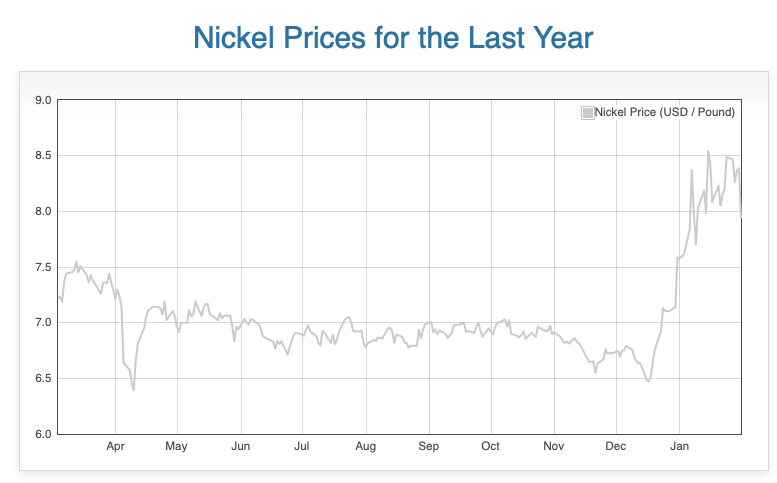Click the Jul month axis label

coord(301,446)
